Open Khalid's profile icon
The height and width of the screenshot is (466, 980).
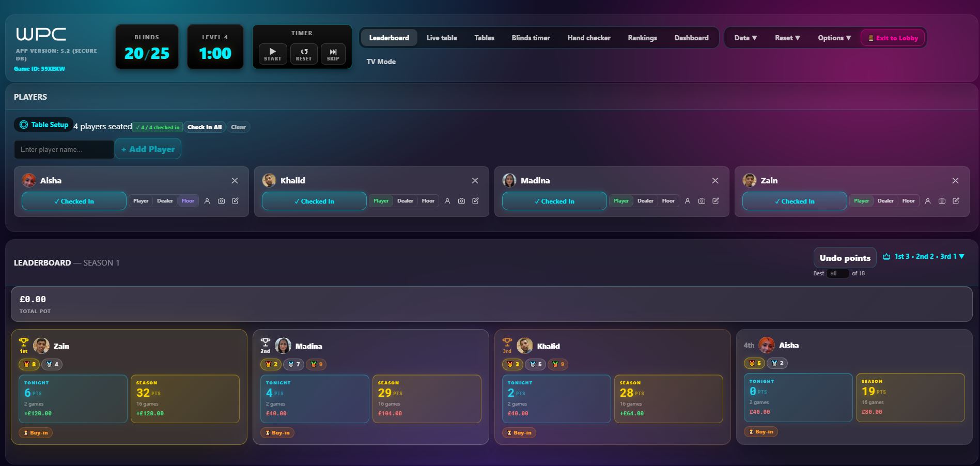447,201
